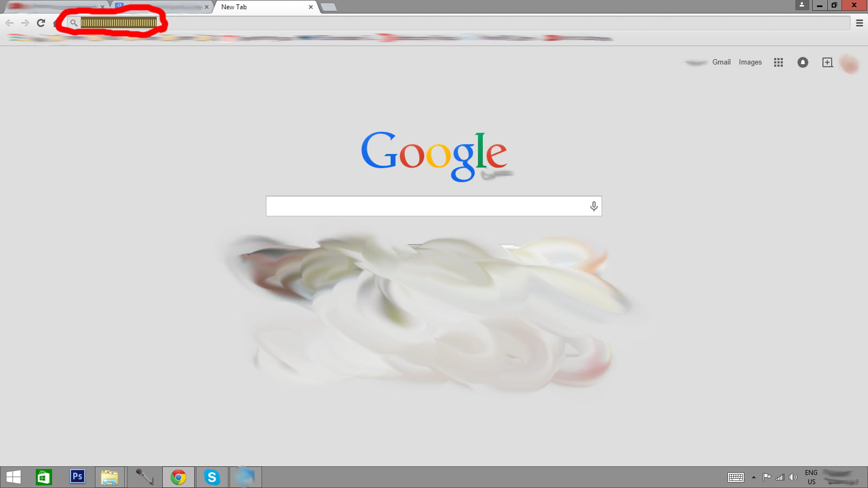Screen dimensions: 868x488
Task: Open Photoshop from the taskbar
Action: pyautogui.click(x=78, y=477)
